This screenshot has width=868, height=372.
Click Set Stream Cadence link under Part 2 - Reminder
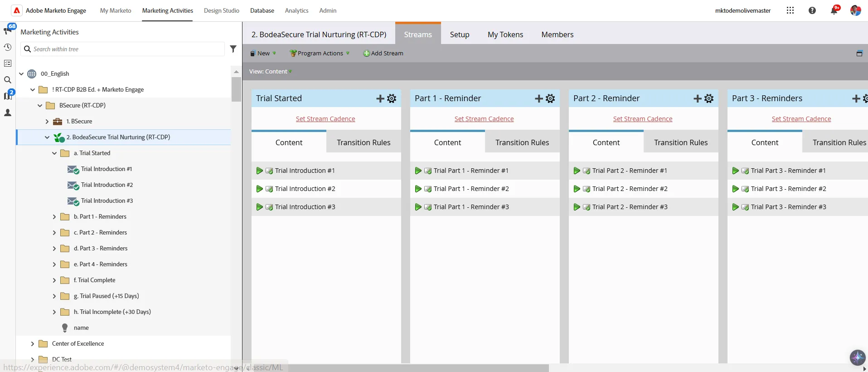(643, 119)
